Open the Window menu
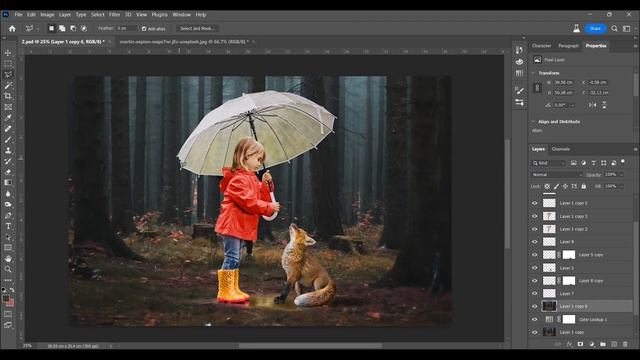The height and width of the screenshot is (360, 640). coord(181,14)
